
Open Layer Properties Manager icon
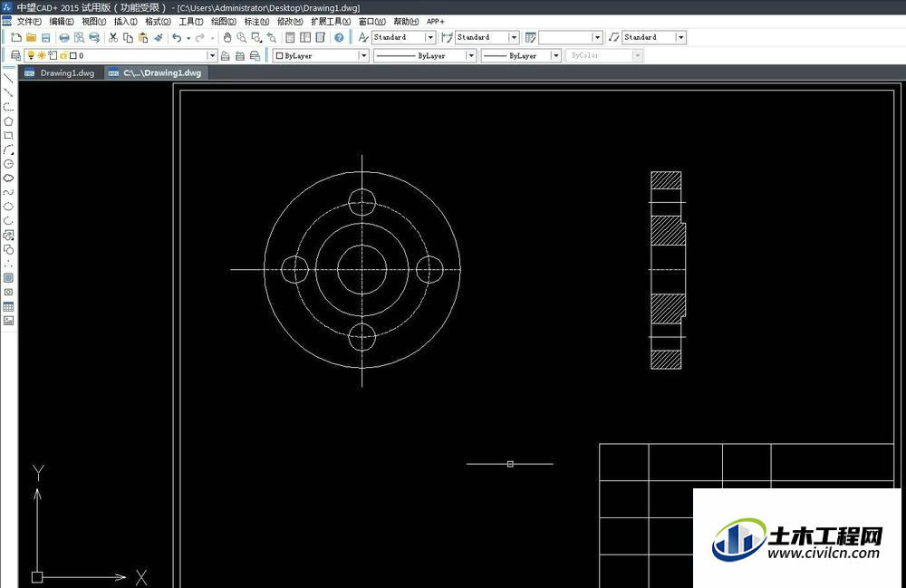[15, 55]
